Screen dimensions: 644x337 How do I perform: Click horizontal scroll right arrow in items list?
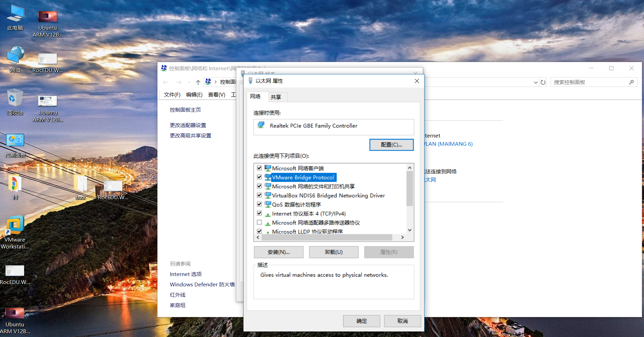[402, 237]
